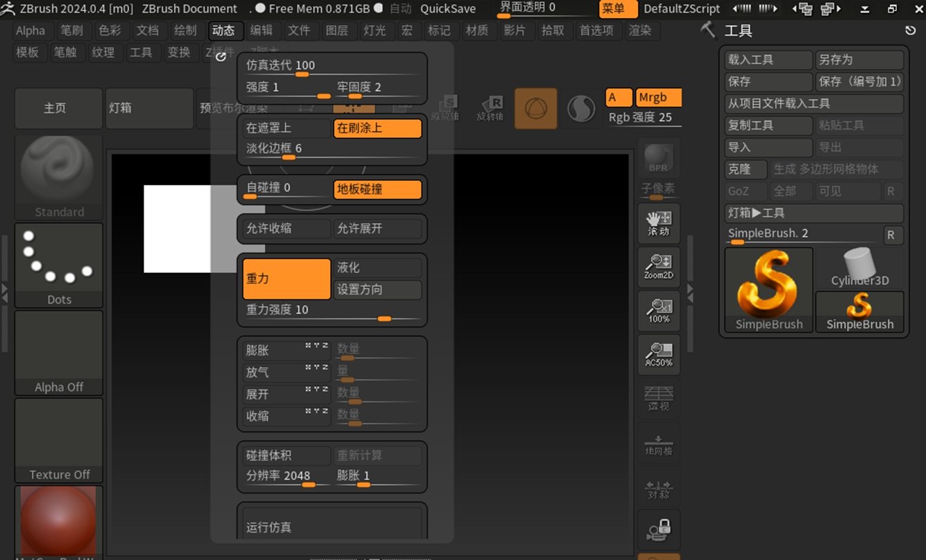Click the orange triangle-in-circle gizmo icon
Screen dimensions: 926x560
tap(535, 108)
